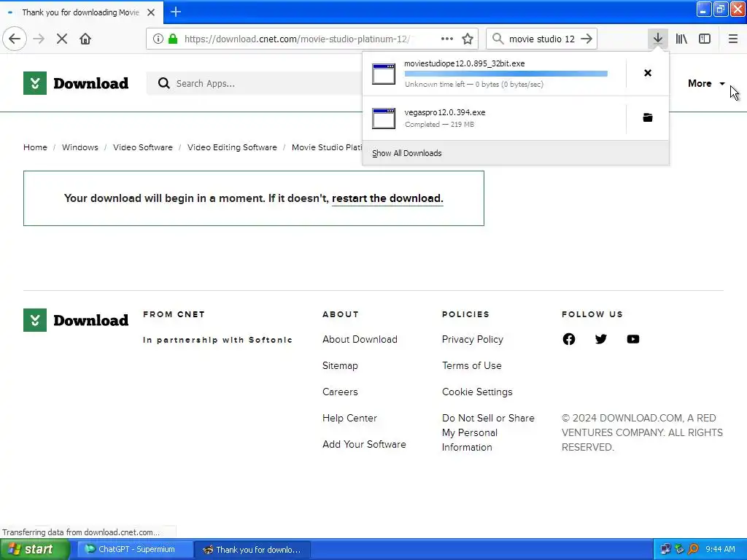
Task: Click footer Download green logo
Action: (35, 320)
